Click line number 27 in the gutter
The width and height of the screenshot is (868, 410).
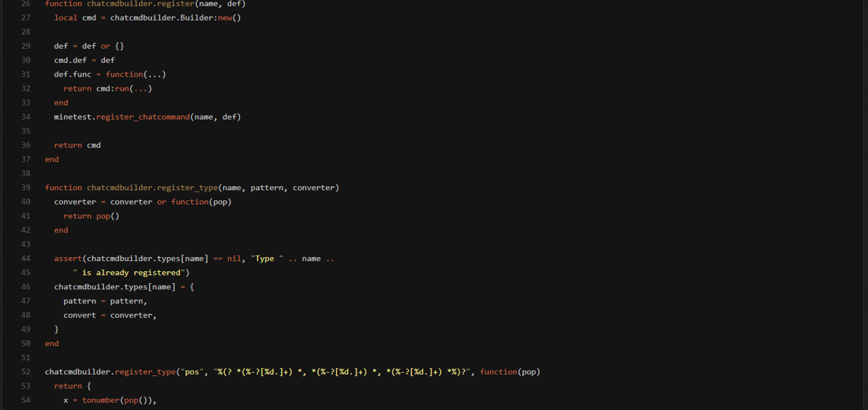[x=25, y=17]
